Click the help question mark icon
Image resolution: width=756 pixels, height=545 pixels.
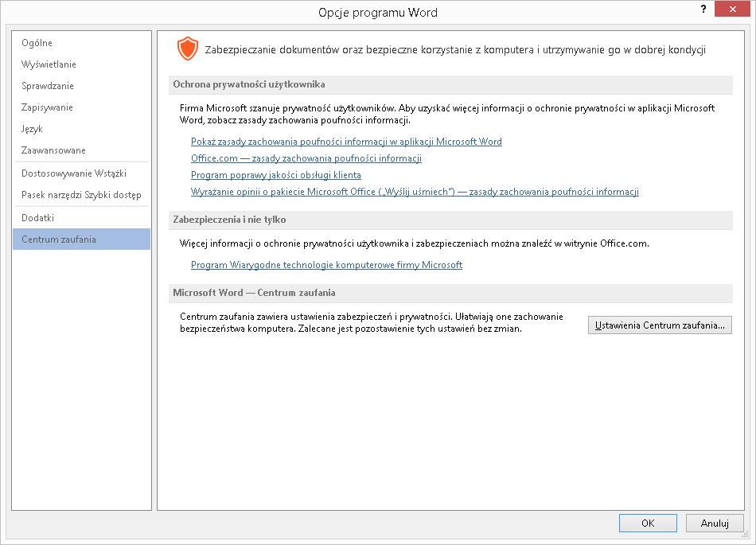703,10
